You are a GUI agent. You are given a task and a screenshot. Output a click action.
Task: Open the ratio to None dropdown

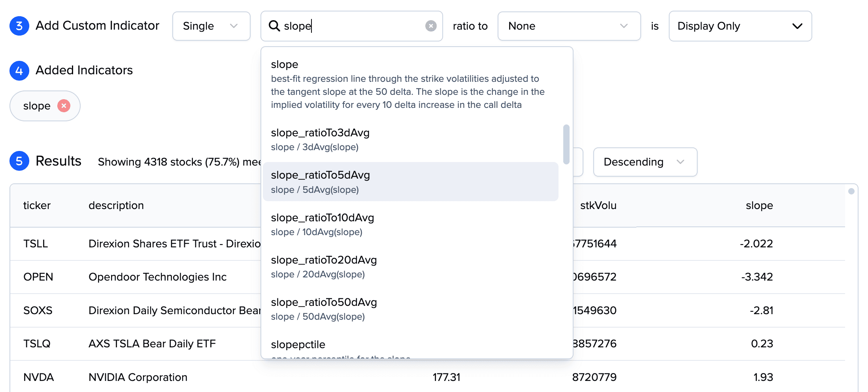tap(569, 26)
